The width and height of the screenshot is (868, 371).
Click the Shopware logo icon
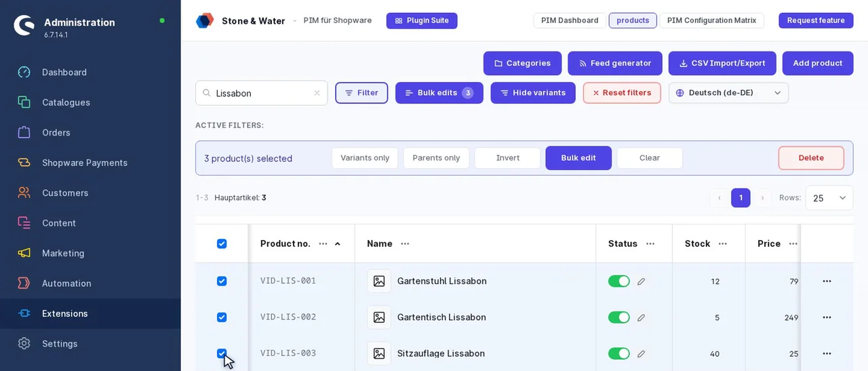point(24,25)
